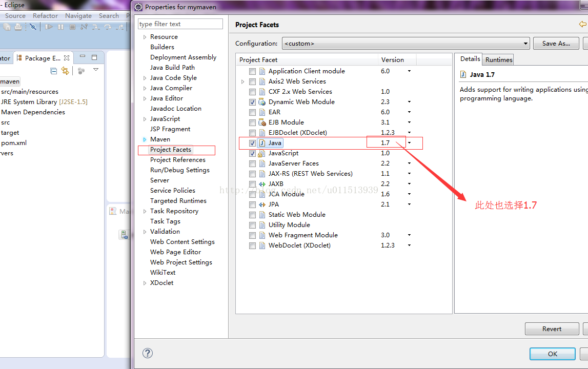Check the JavaServer Faces checkbox
The image size is (588, 369).
point(252,163)
